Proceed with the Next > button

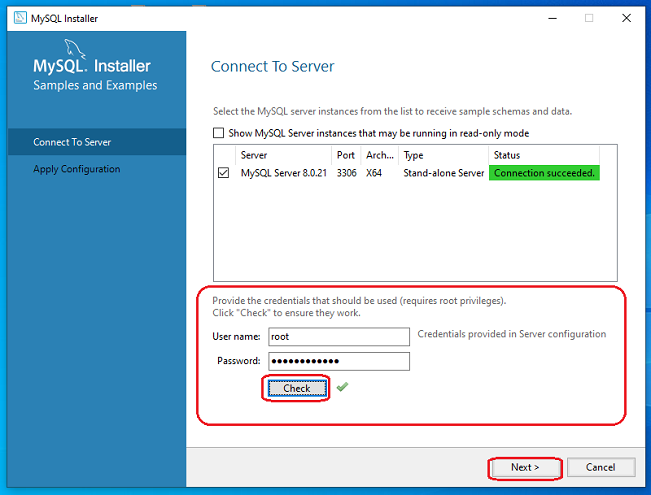pyautogui.click(x=525, y=468)
